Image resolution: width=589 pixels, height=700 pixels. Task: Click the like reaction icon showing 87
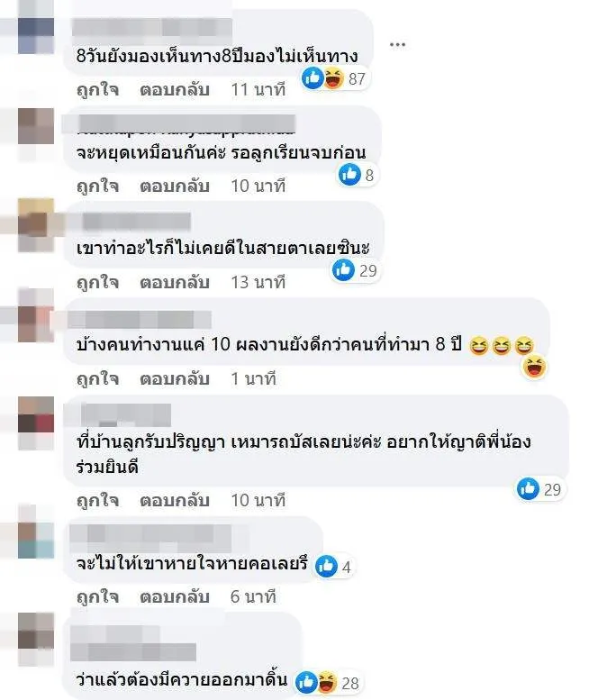[313, 78]
